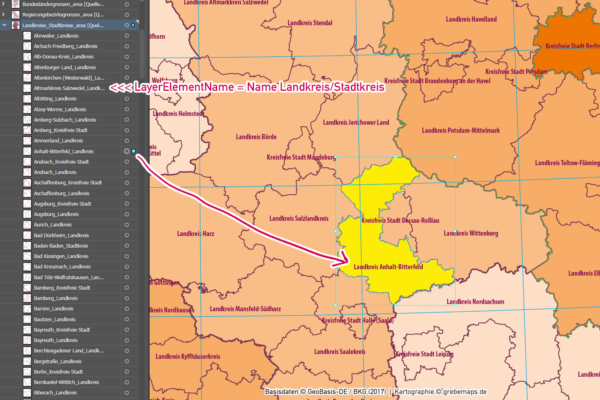This screenshot has width=600, height=400.
Task: Click target circle of Bamberg_Landkreis
Action: (x=127, y=298)
